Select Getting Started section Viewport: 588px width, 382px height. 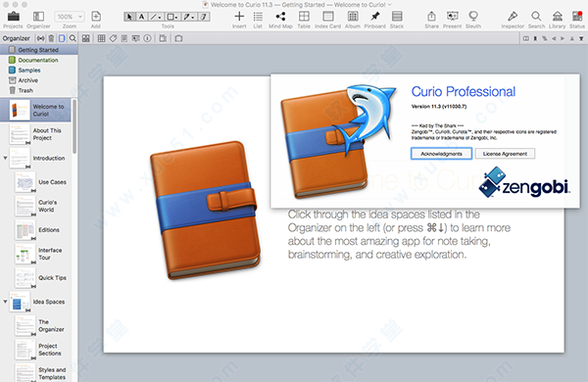pos(39,50)
